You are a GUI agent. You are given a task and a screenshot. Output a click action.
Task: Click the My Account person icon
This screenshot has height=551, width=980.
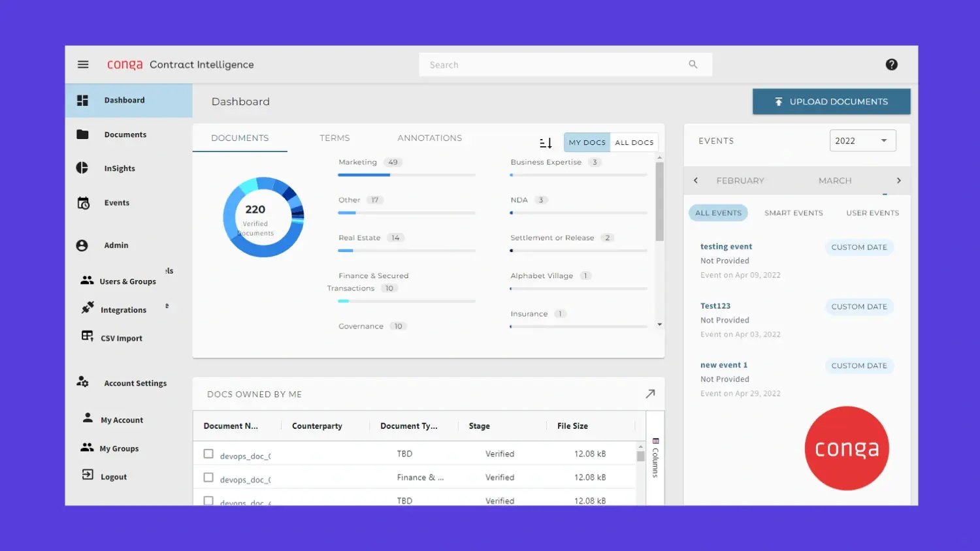click(88, 418)
